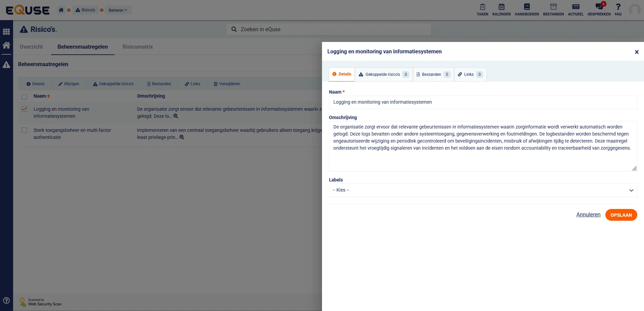Click the apps grid icon in sidebar
The height and width of the screenshot is (311, 644).
(x=6, y=32)
